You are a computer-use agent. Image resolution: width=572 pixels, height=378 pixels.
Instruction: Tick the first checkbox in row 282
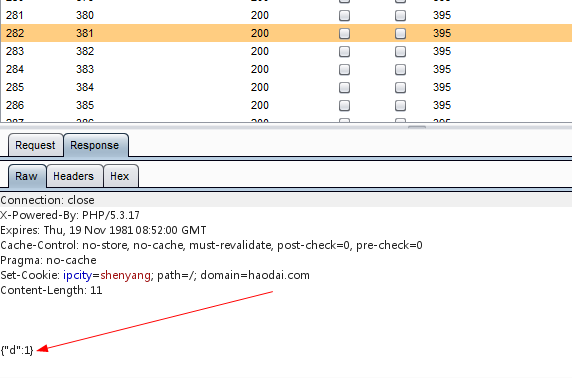click(x=344, y=33)
